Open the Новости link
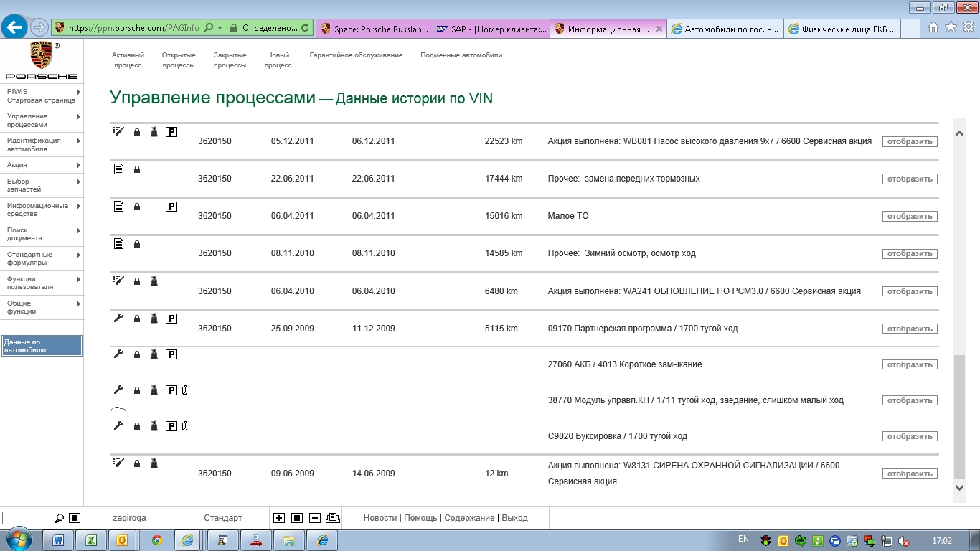The height and width of the screenshot is (551, 980). [x=380, y=518]
